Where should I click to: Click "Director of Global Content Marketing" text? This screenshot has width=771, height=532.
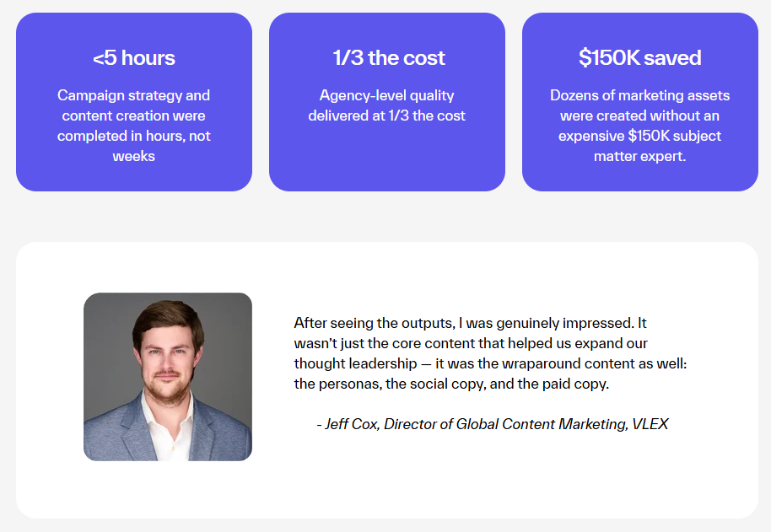501,424
